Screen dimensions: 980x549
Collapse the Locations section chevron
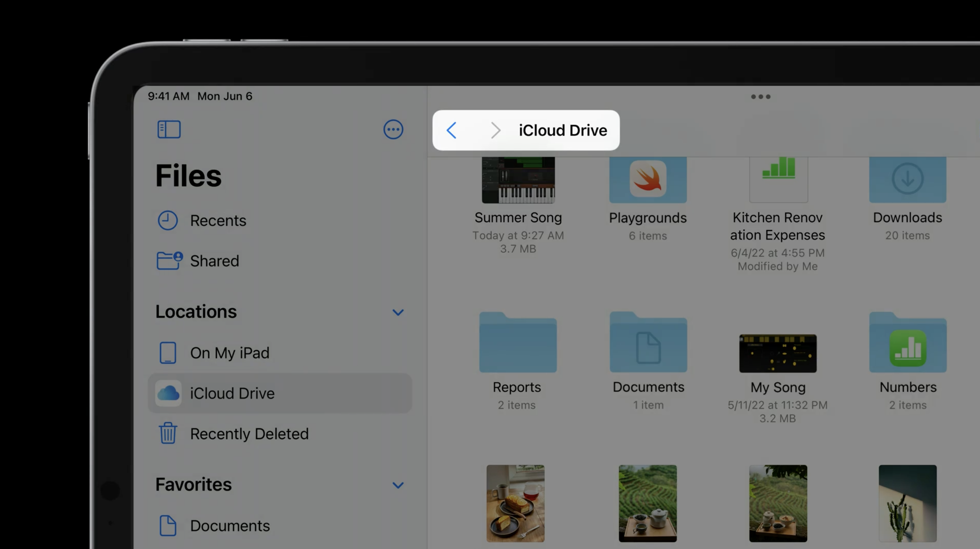point(397,312)
